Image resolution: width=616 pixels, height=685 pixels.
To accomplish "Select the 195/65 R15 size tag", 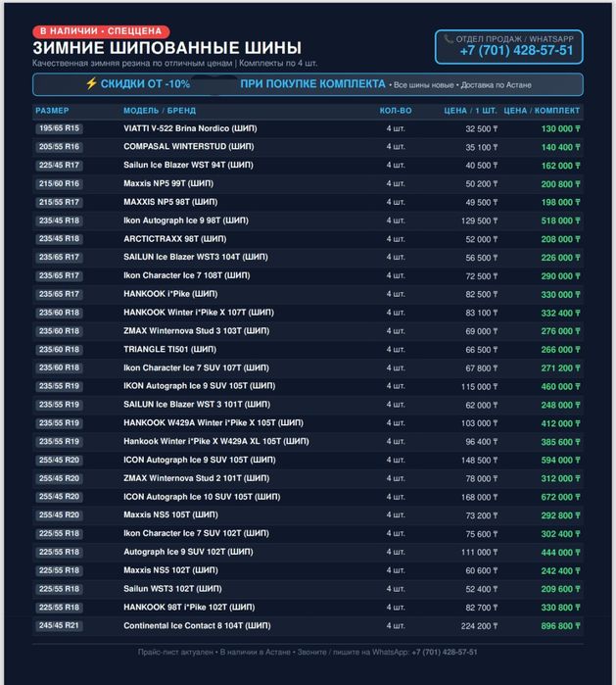I will 60,128.
